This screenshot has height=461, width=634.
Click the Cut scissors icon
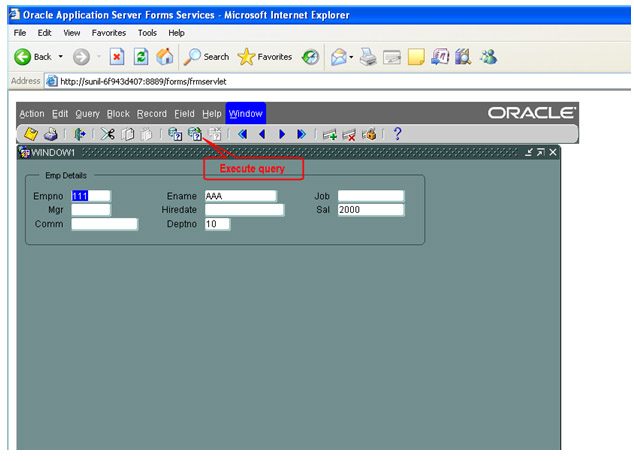pyautogui.click(x=108, y=134)
